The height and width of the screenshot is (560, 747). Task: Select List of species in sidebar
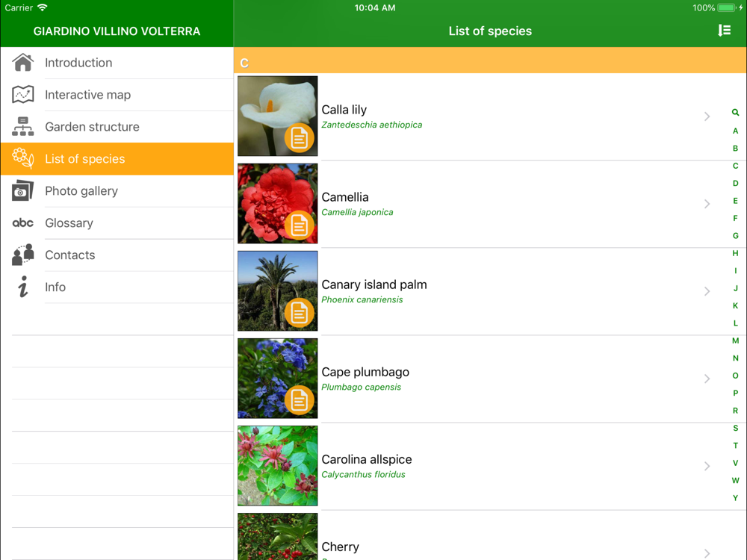coord(117,158)
